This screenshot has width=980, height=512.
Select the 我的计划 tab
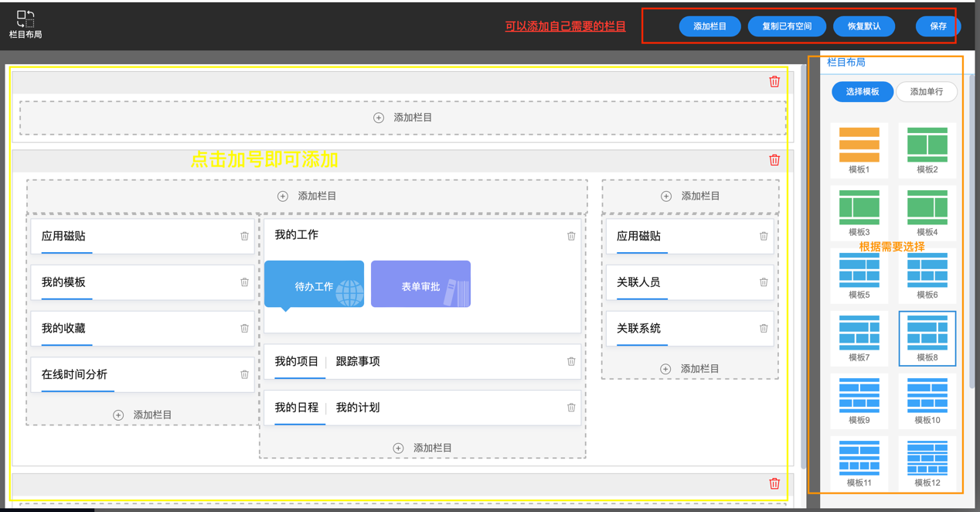tap(357, 408)
